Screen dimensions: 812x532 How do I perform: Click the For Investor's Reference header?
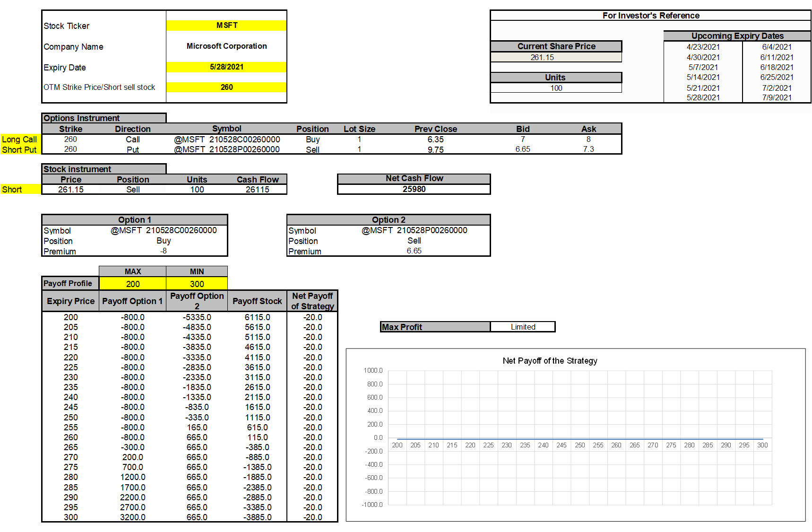tap(651, 16)
